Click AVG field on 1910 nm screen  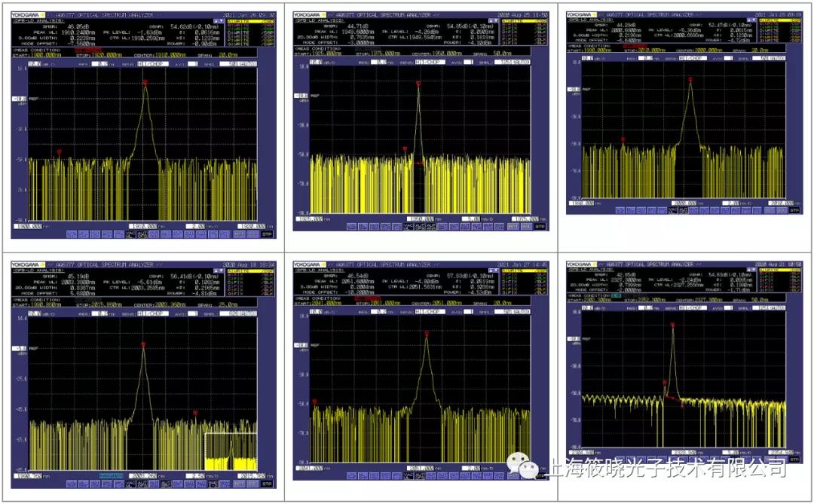coord(193,64)
